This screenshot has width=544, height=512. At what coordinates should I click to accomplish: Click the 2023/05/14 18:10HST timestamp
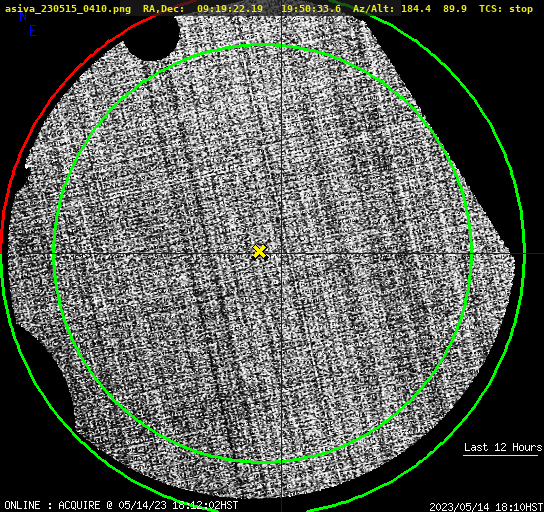486,507
